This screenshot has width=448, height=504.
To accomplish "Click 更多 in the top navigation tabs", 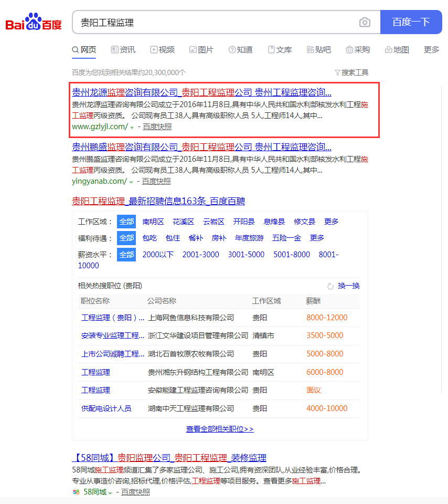I will 431,50.
